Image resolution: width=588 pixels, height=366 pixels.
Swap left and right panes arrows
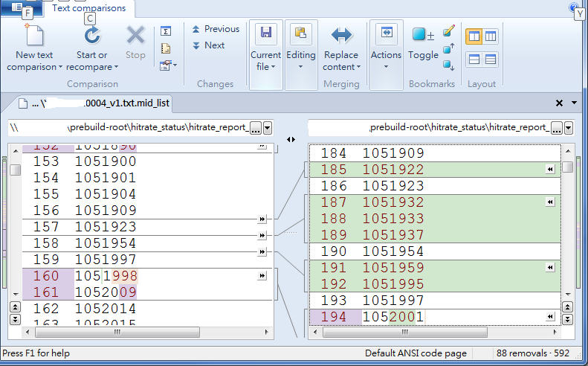(291, 139)
